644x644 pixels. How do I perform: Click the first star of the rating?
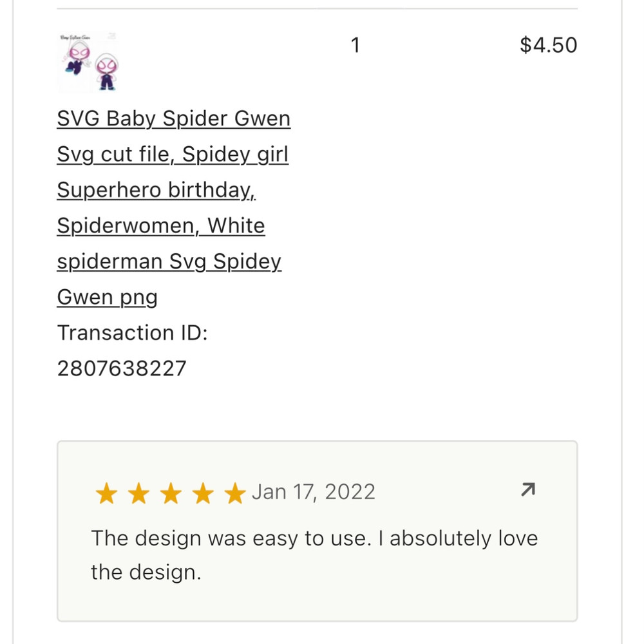[106, 494]
